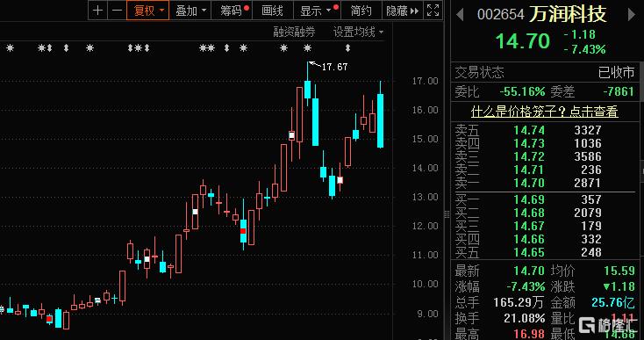Open 设置均线 moving average settings
Viewport: 644px width, 340px height.
(x=358, y=32)
